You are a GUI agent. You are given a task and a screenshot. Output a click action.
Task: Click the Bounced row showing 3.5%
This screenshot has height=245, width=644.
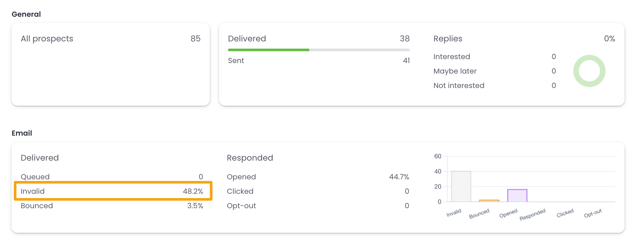(x=112, y=206)
